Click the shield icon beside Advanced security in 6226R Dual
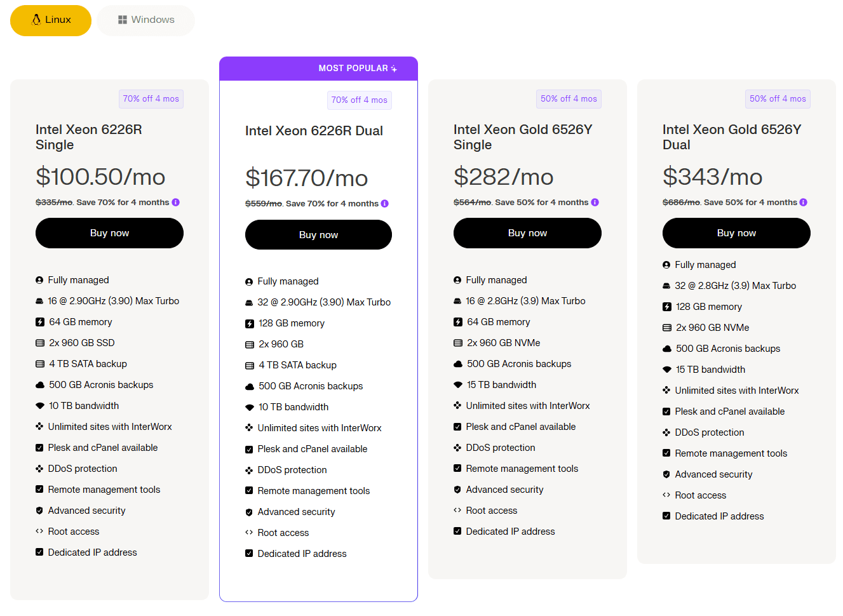The height and width of the screenshot is (616, 843). click(x=249, y=512)
